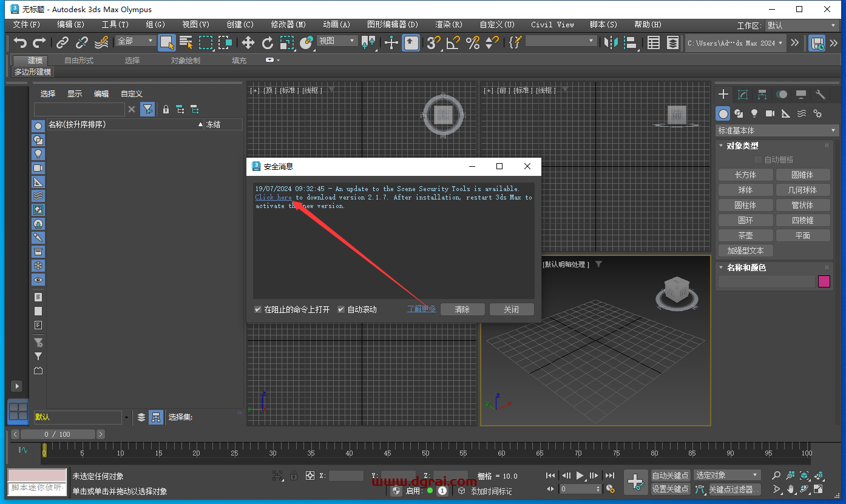
Task: Open the Modify panel tab
Action: point(743,95)
